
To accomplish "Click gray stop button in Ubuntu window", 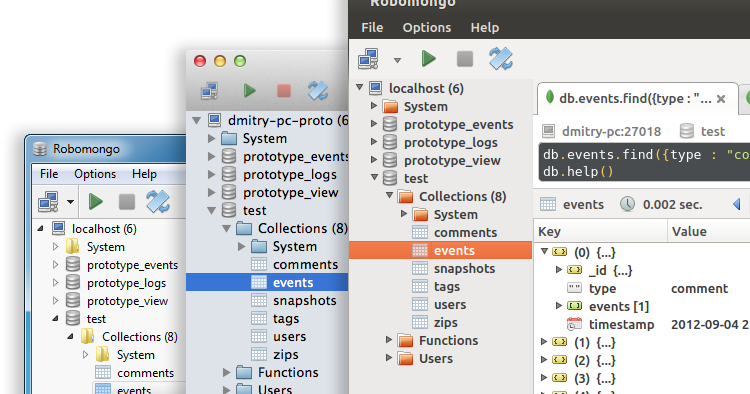I will tap(464, 59).
